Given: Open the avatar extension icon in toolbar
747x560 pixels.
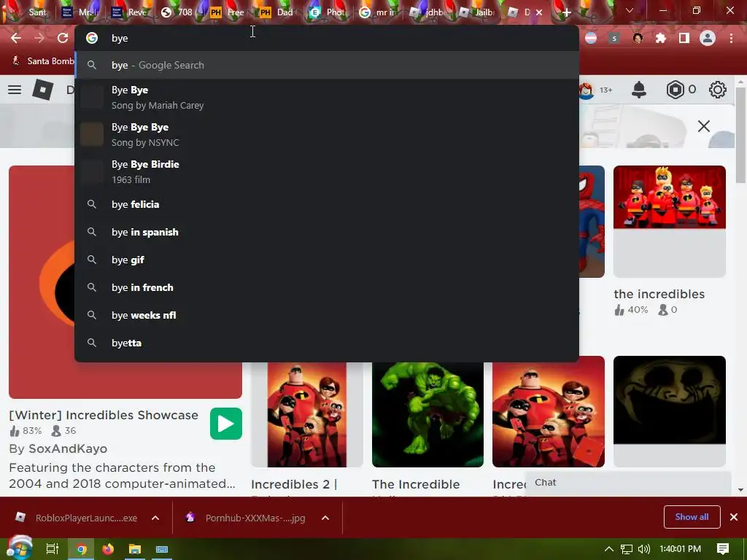Looking at the screenshot, I should [x=638, y=38].
